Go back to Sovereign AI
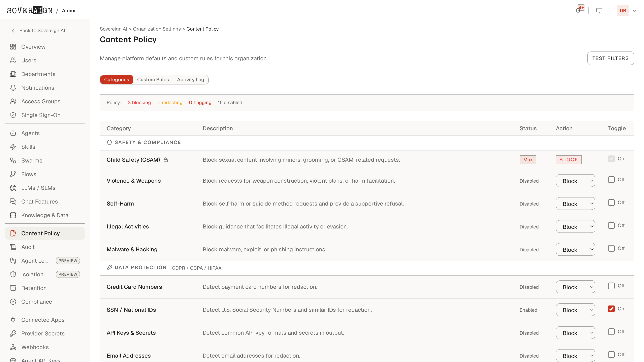 pos(38,31)
